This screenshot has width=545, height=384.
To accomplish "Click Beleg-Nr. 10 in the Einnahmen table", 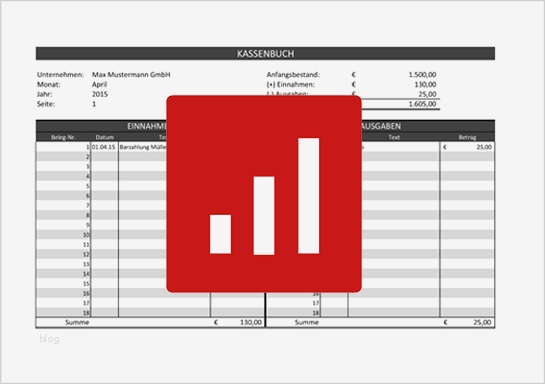I will coord(86,235).
